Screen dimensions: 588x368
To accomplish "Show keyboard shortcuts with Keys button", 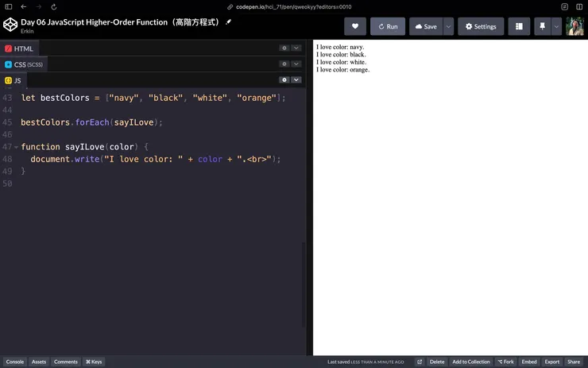I will [94, 362].
